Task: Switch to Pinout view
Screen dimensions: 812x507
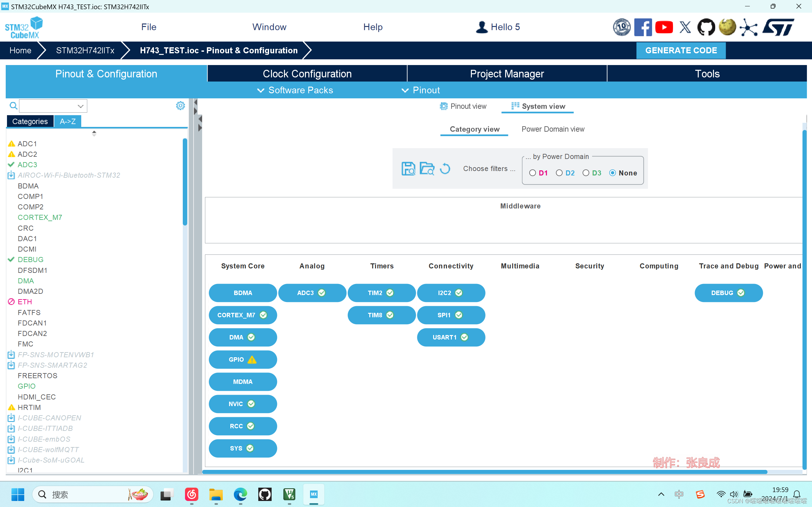Action: coord(463,106)
